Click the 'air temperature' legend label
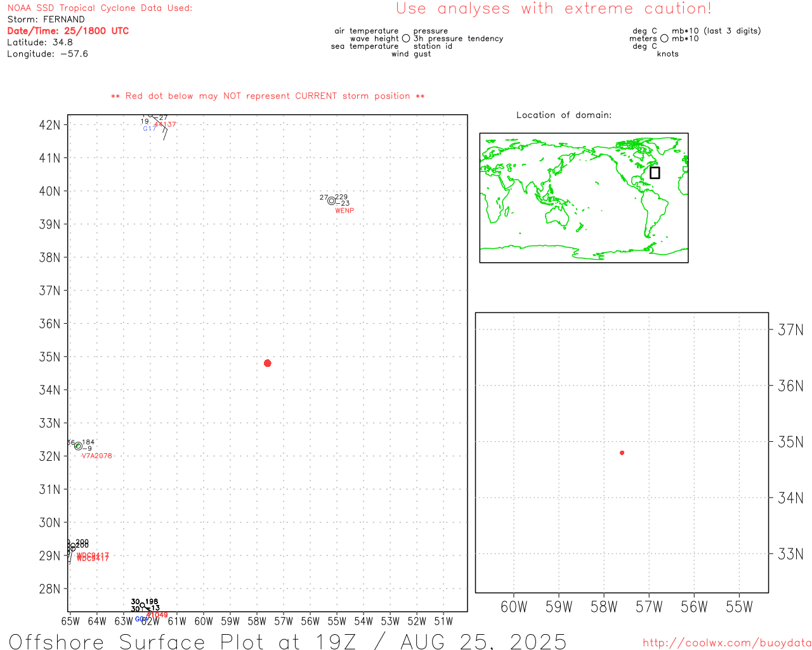Screen dimensions: 812x650 pyautogui.click(x=367, y=31)
